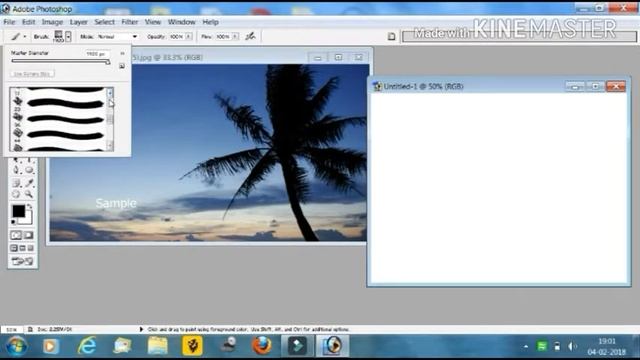
Task: Toggle the Airbrush option
Action: click(250, 36)
